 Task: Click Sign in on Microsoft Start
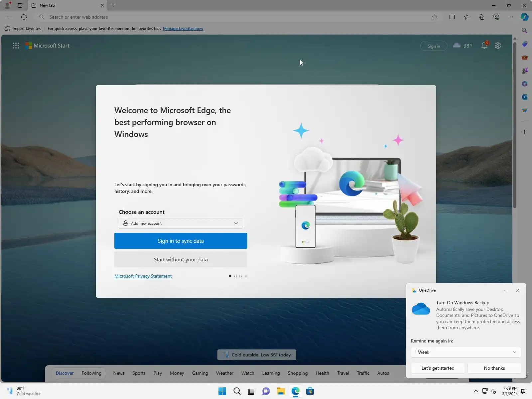[434, 46]
